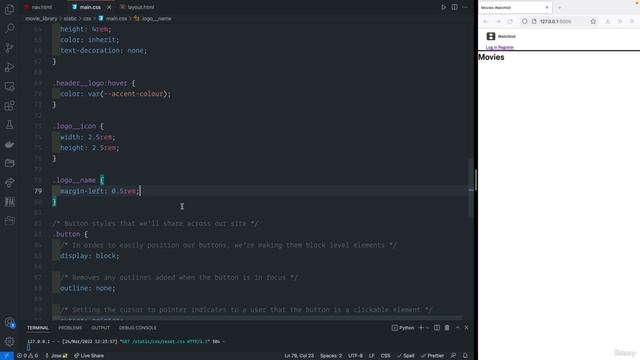640x360 pixels.
Task: Open the browser shield tracking icon
Action: coord(524,21)
